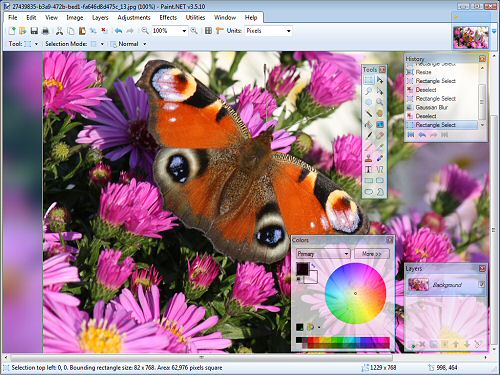Cut selection using scissors icon
Screen dimensions: 500x375
click(x=59, y=31)
